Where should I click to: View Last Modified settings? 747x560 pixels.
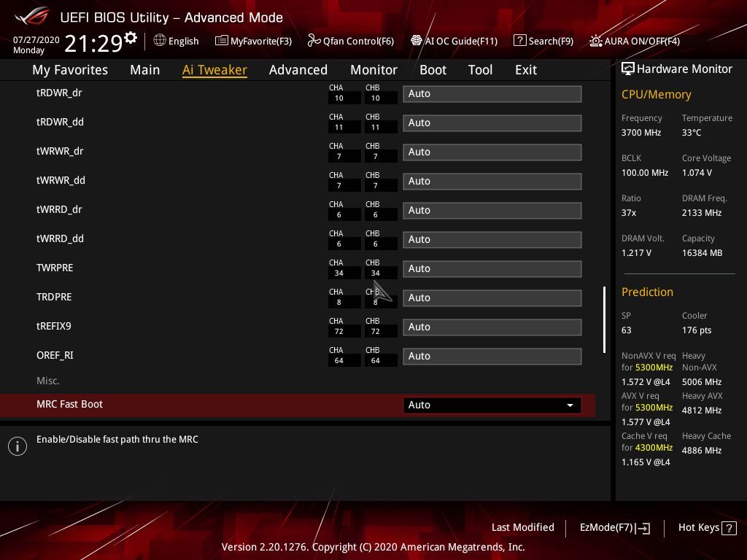coord(522,527)
